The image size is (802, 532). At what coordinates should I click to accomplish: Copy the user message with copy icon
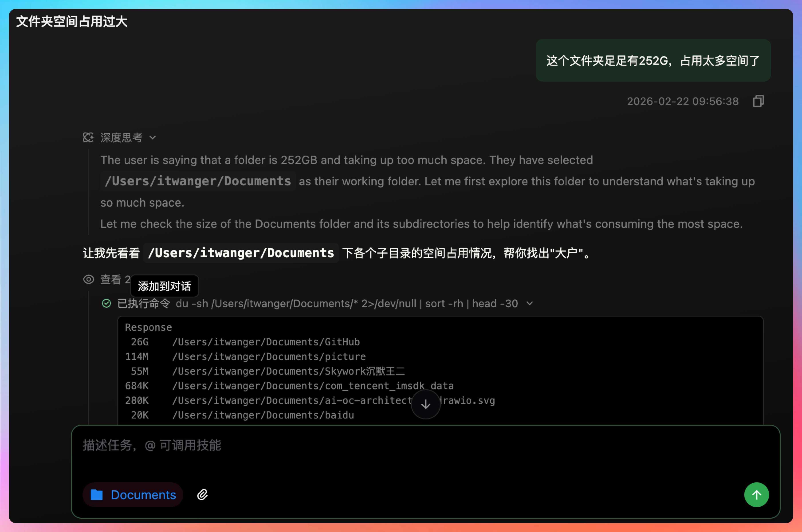[x=758, y=101]
